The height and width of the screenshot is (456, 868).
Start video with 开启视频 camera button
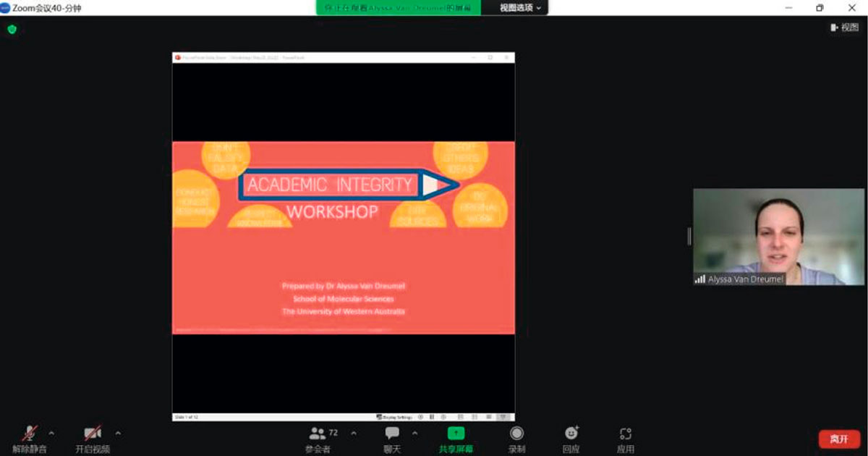(x=93, y=434)
